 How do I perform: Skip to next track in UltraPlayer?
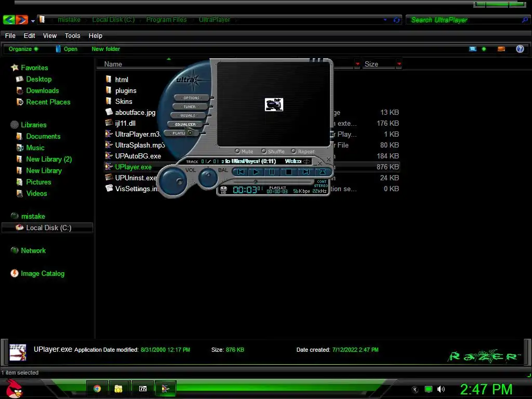(305, 172)
